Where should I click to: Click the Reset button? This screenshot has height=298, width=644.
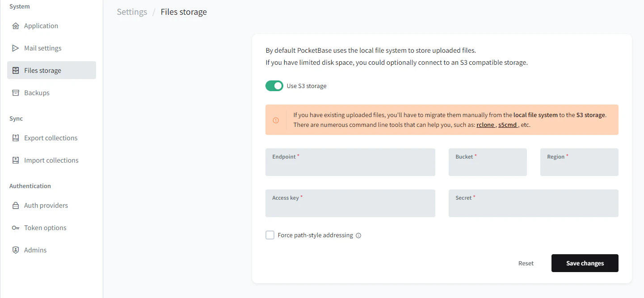click(x=526, y=263)
